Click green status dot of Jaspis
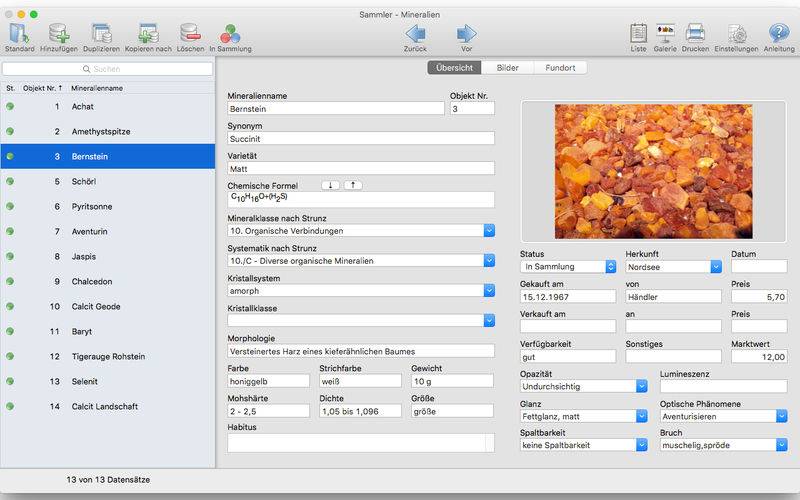 [10, 257]
